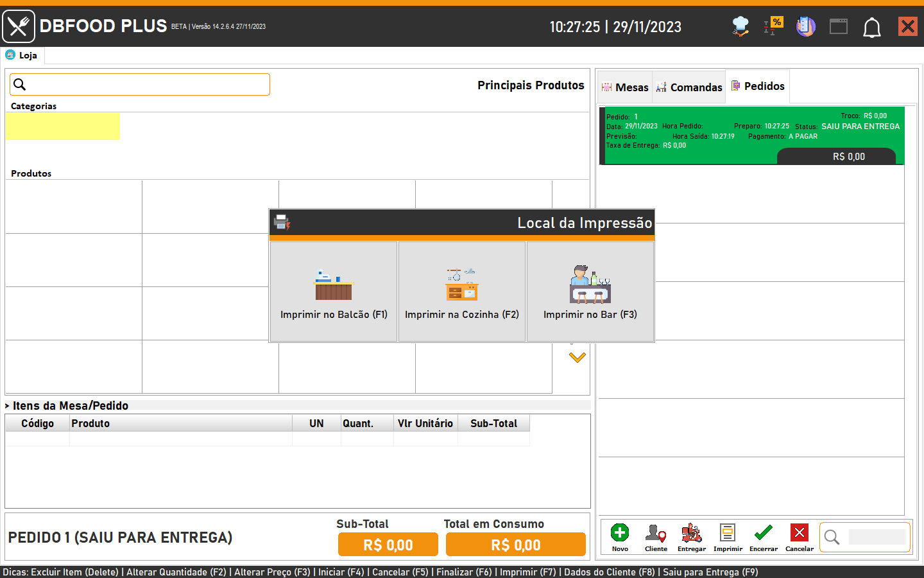Click the magnifier in the product search box
924x578 pixels.
(20, 84)
